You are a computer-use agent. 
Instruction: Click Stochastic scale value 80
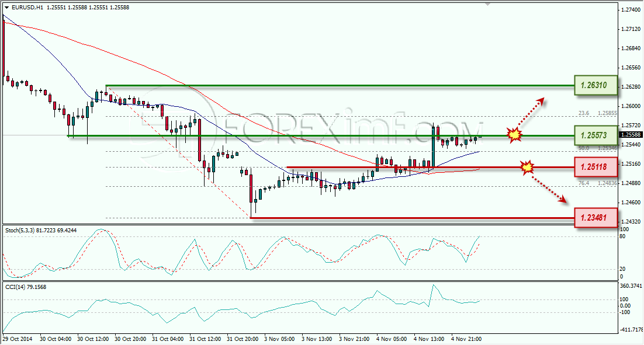pos(622,236)
